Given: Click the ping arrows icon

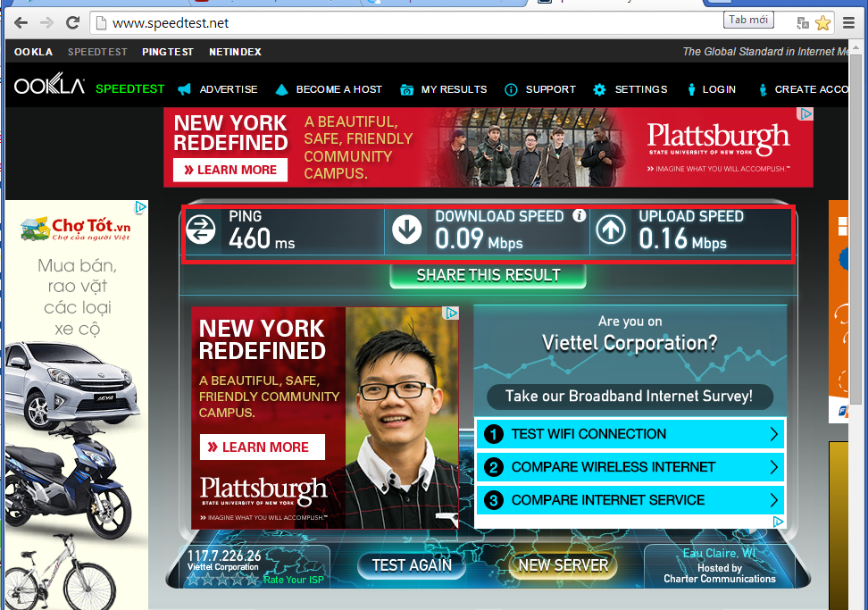Looking at the screenshot, I should click(x=200, y=230).
